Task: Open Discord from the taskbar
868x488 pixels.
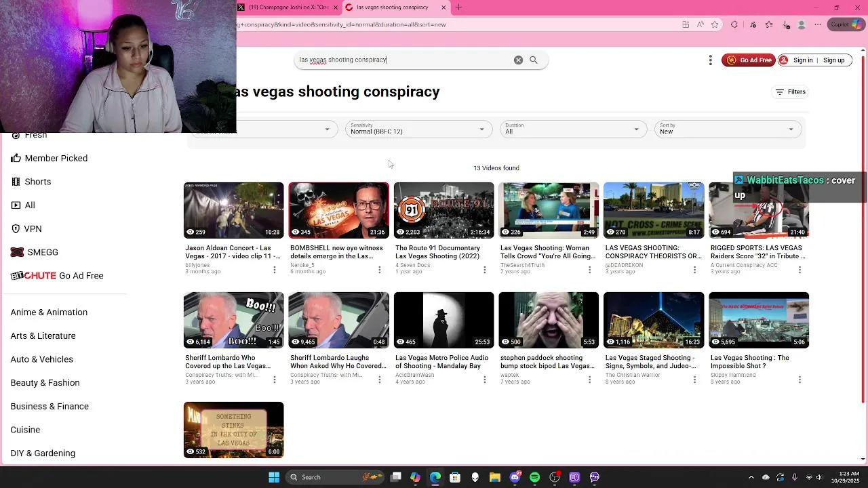Action: tap(515, 477)
